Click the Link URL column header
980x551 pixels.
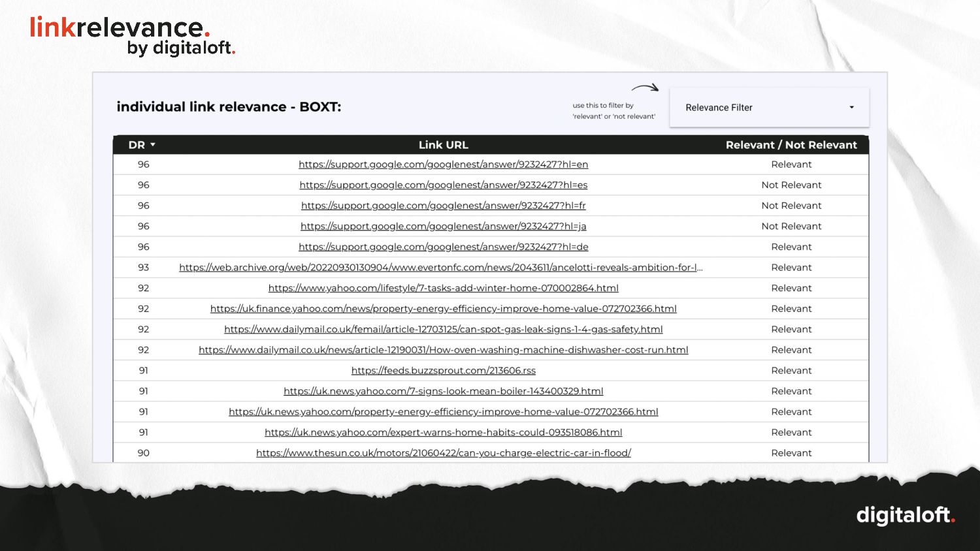(443, 145)
